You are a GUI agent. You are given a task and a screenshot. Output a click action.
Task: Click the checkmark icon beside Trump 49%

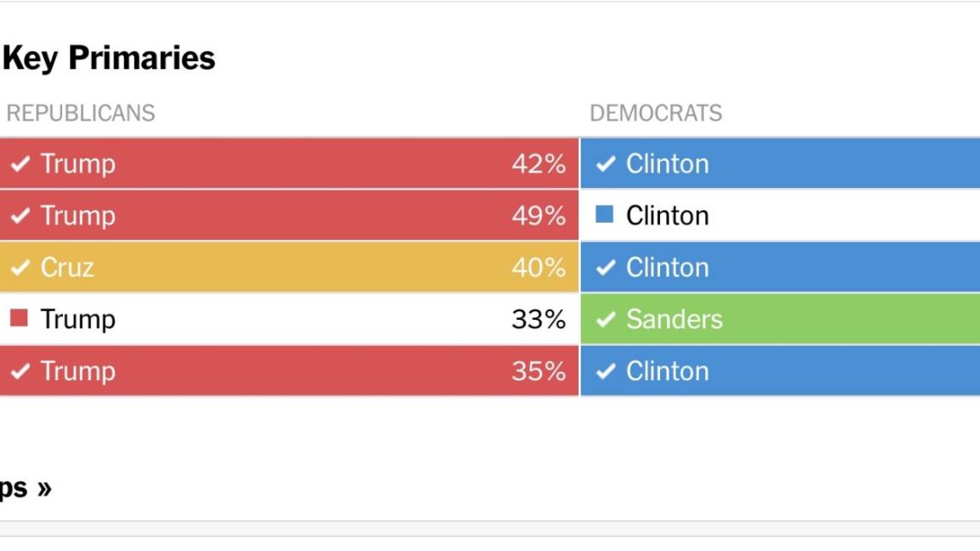20,215
